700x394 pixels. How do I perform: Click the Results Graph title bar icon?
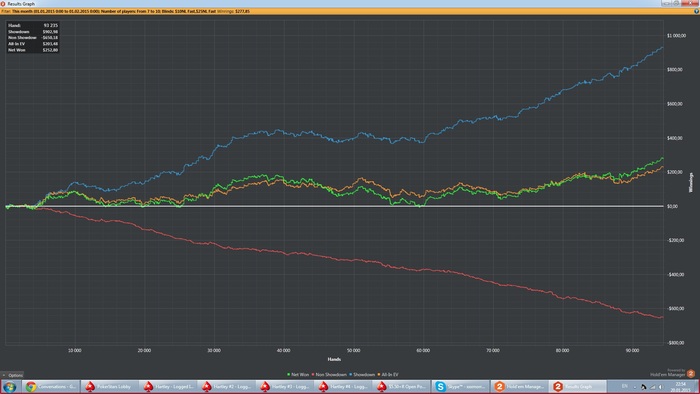tap(3, 4)
